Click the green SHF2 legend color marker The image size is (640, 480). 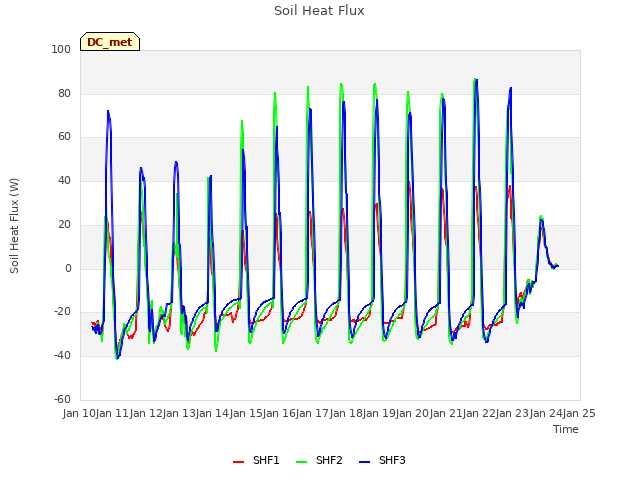click(301, 461)
